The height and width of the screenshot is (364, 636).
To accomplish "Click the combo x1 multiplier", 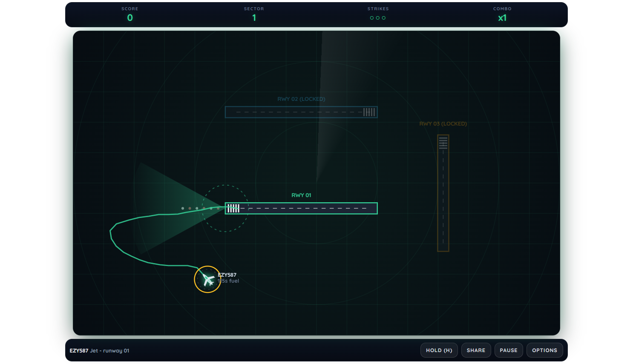I will click(x=502, y=18).
